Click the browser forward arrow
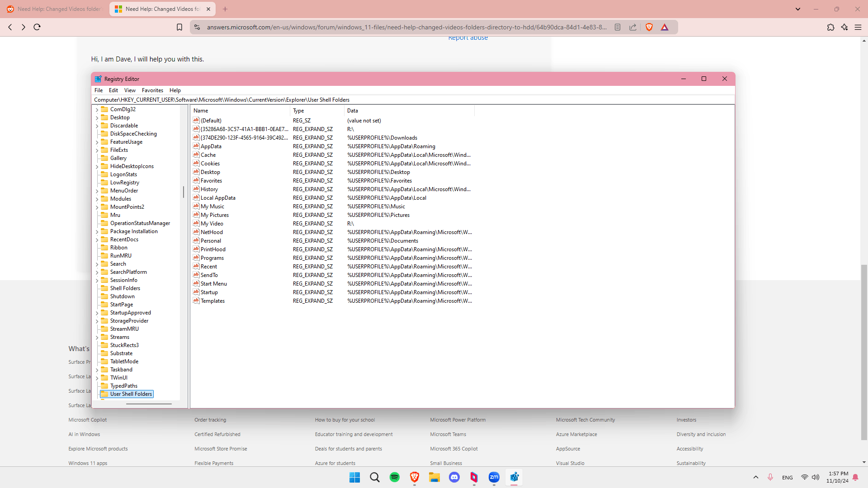Viewport: 868px width, 488px height. coord(24,27)
